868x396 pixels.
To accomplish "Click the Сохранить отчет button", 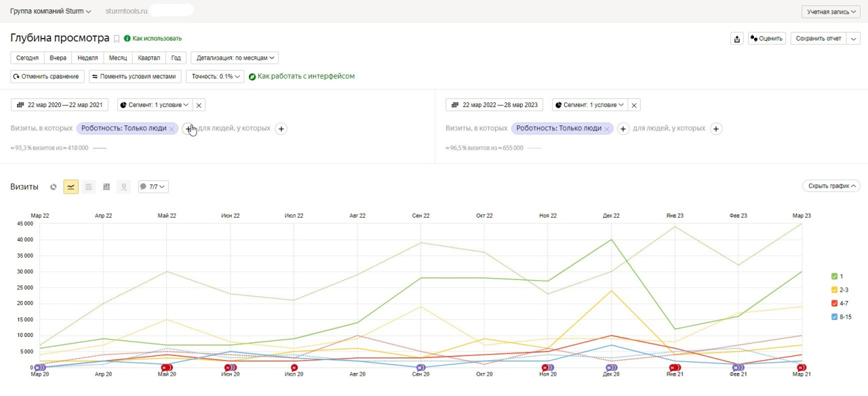I will pos(818,39).
